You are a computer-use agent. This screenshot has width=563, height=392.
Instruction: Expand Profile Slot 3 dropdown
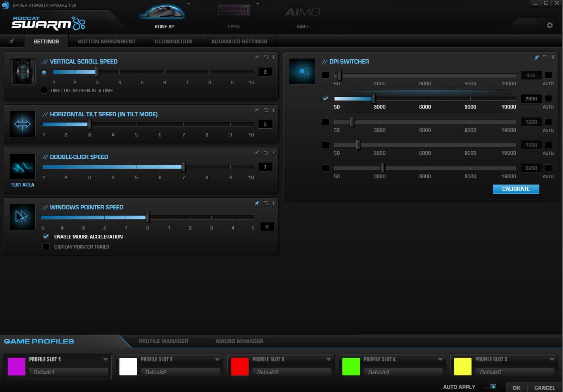click(328, 359)
